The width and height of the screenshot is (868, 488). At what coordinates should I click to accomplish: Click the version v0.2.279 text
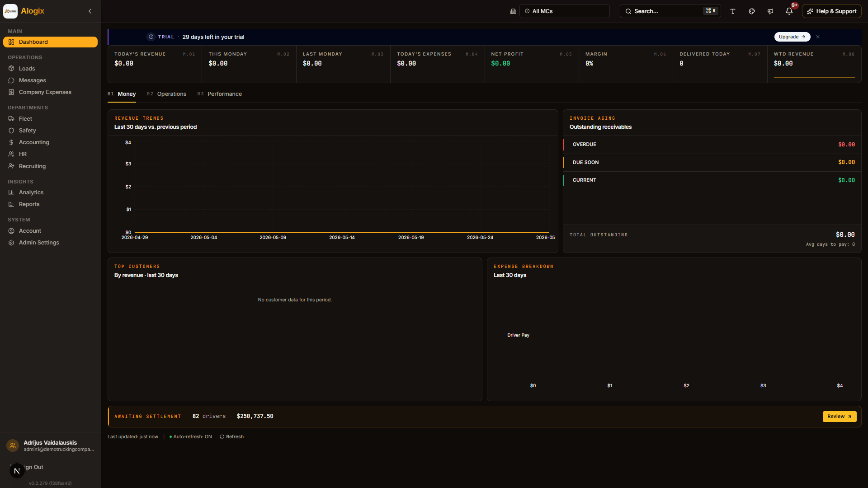[x=50, y=483]
